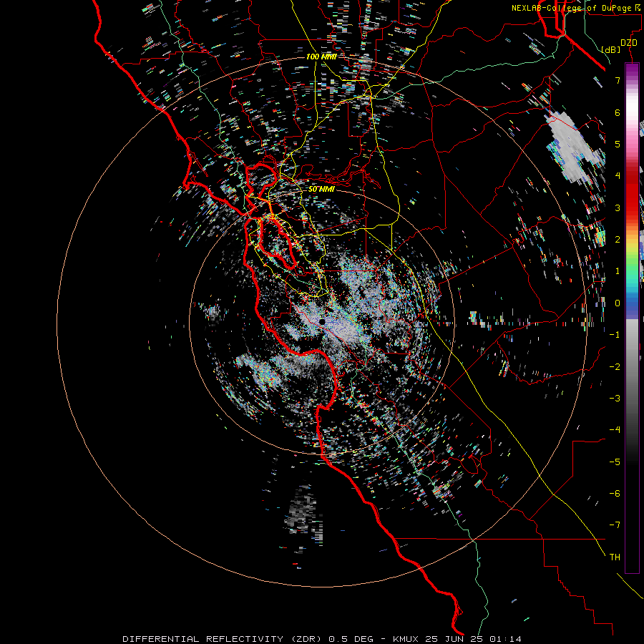This screenshot has width=644, height=644.
Task: Click the -2 value on the dB scale
Action: 615,366
